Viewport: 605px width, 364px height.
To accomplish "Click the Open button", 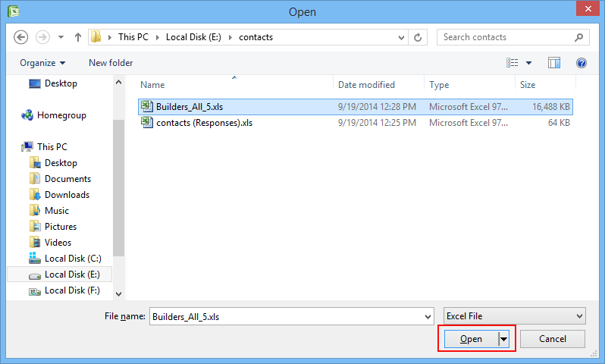I will pos(470,339).
